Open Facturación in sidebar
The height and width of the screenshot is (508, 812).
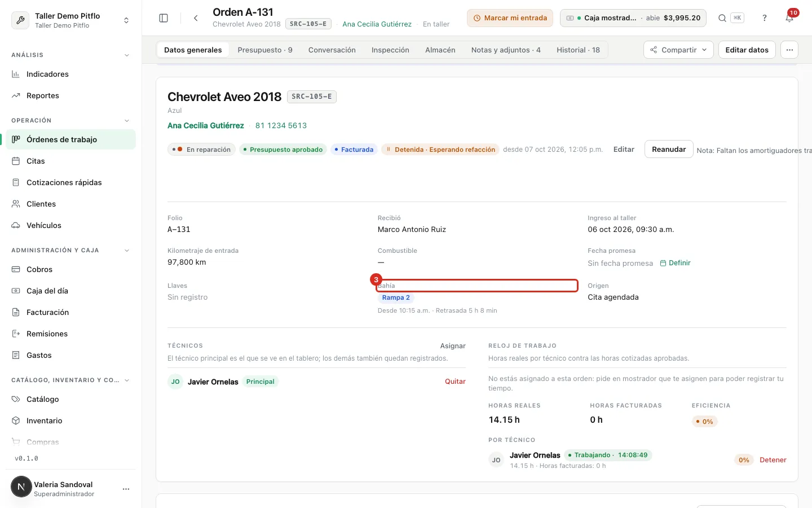pyautogui.click(x=70, y=312)
